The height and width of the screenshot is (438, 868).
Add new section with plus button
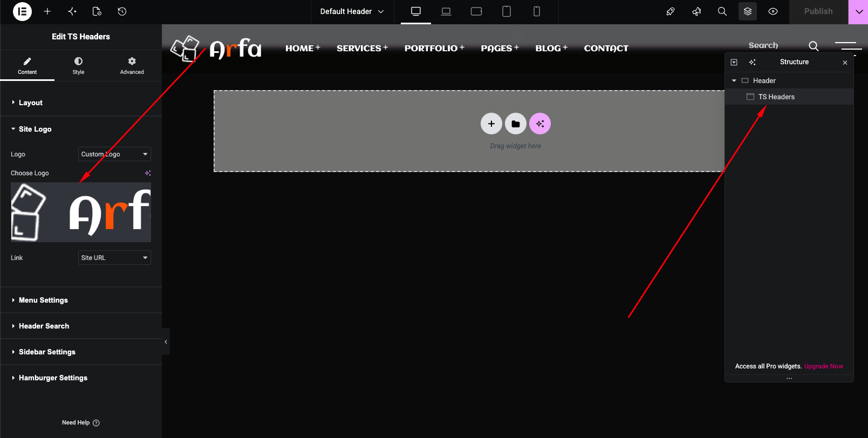[491, 124]
